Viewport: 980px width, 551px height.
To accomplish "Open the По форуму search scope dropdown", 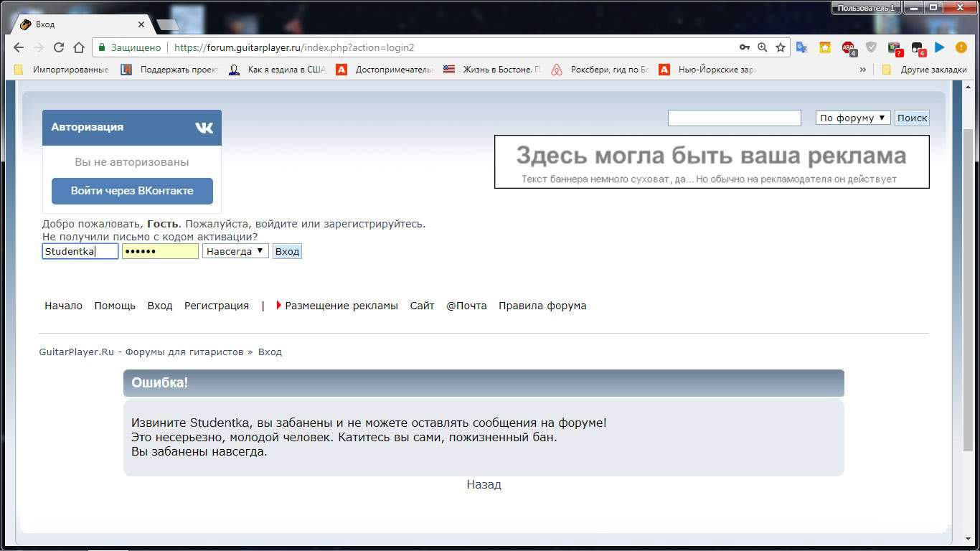I will coord(852,118).
